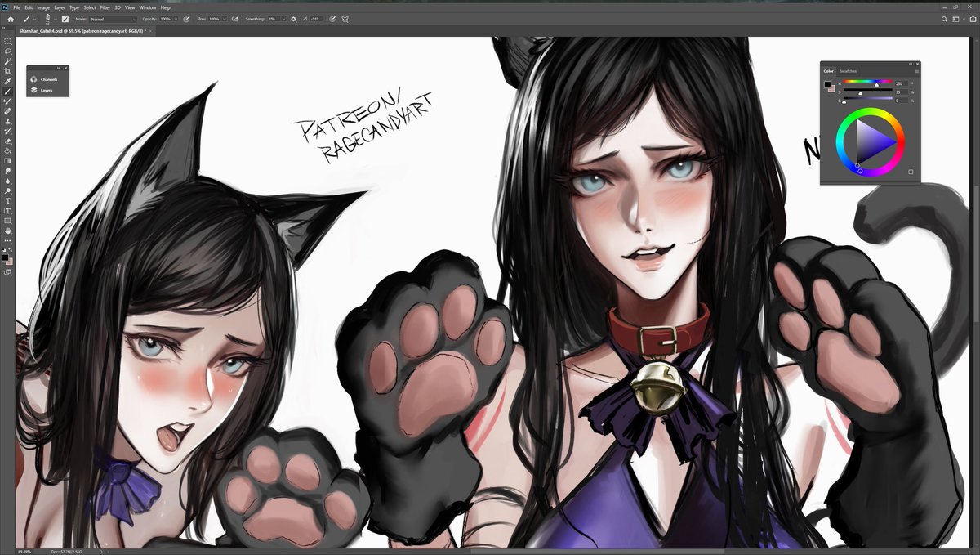Enable airbrush-style build-up button
980x555 pixels.
[x=235, y=19]
